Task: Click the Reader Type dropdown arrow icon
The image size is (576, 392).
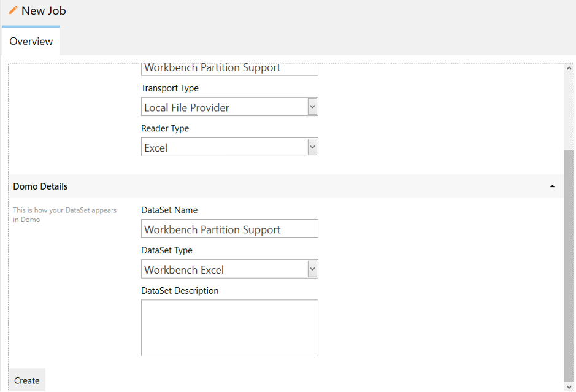Action: 313,147
